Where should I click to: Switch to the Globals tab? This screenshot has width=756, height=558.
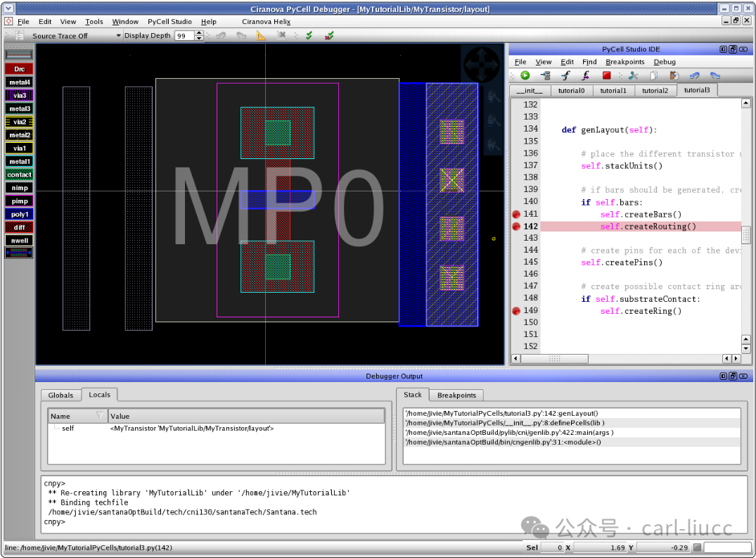(x=60, y=395)
